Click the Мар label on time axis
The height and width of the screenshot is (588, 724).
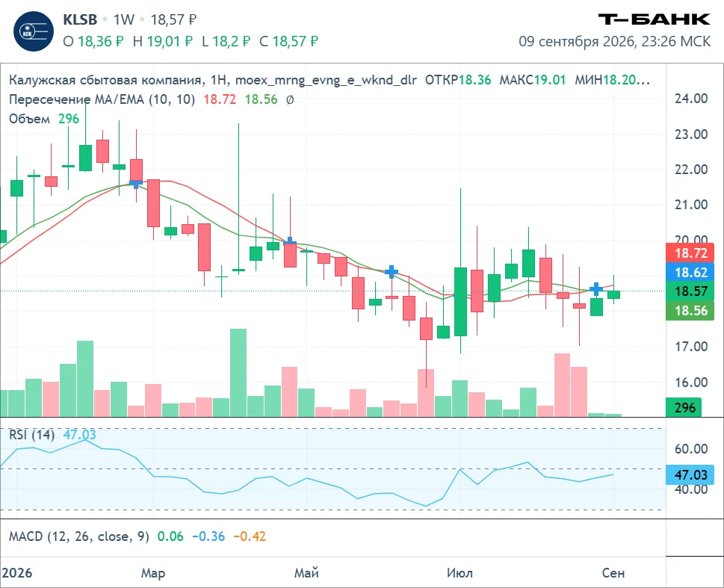click(x=153, y=573)
